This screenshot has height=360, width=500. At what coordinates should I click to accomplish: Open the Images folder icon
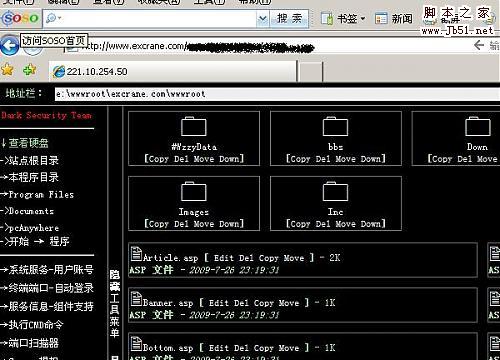click(194, 192)
